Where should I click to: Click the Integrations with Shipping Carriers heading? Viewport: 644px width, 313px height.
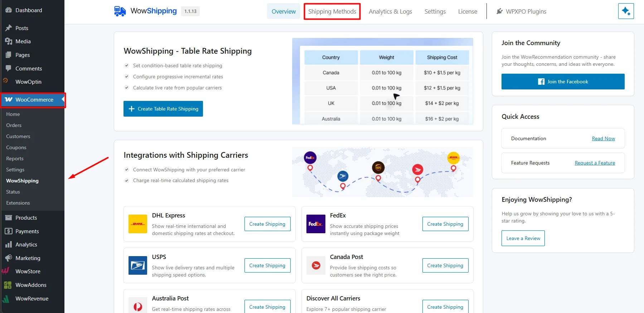[x=186, y=155]
